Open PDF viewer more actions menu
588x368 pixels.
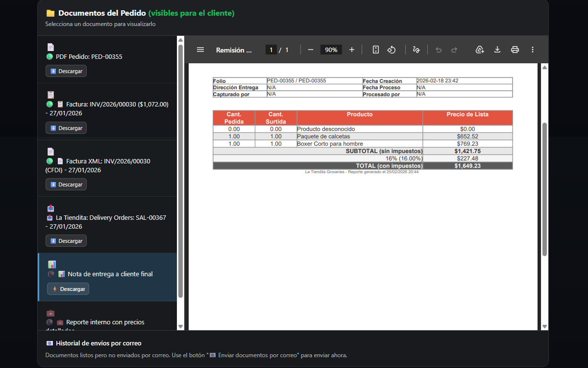[533, 50]
